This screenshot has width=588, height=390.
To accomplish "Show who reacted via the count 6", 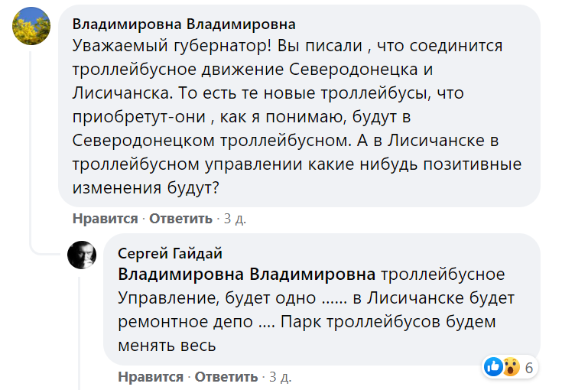I will [528, 368].
